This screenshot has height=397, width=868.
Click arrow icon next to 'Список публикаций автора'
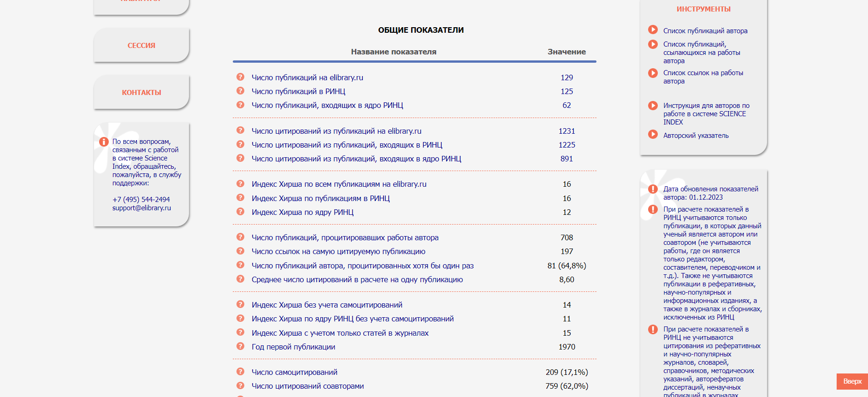coord(653,30)
